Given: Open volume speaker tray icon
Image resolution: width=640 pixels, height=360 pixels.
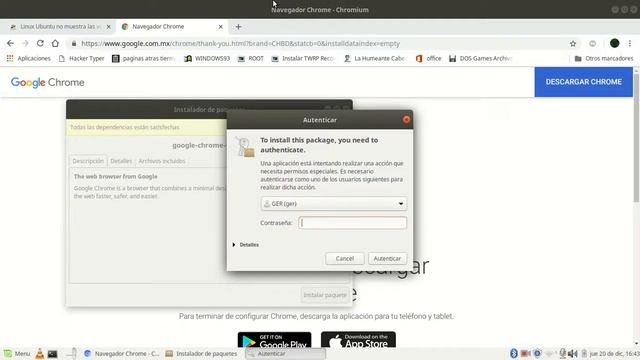Looking at the screenshot, I should [573, 353].
